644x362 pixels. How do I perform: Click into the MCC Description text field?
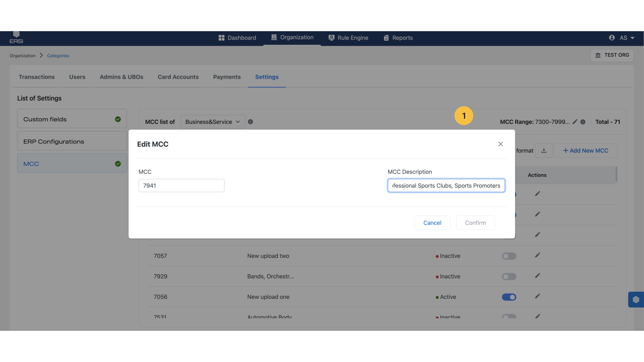446,186
